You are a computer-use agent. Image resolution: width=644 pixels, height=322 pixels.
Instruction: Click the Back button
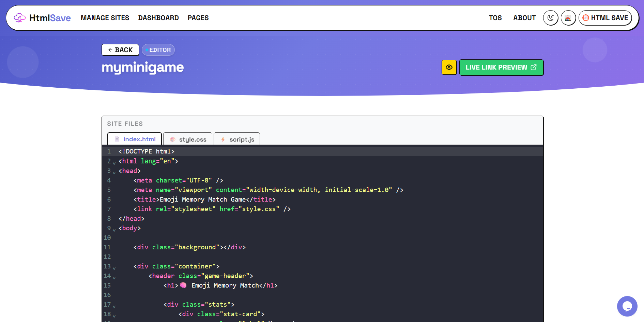pos(120,50)
